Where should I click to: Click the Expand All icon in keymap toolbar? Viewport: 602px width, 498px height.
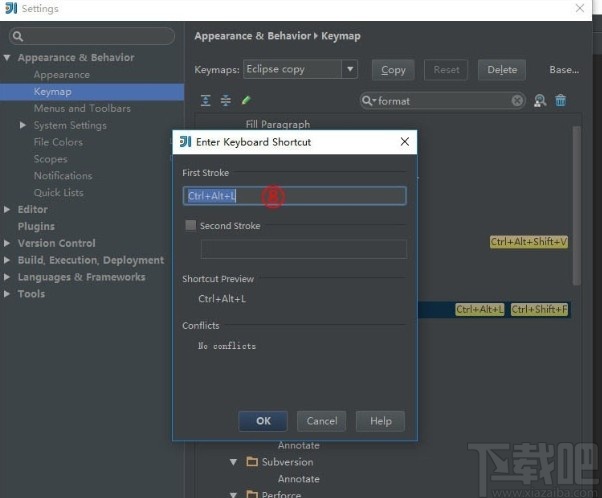206,100
